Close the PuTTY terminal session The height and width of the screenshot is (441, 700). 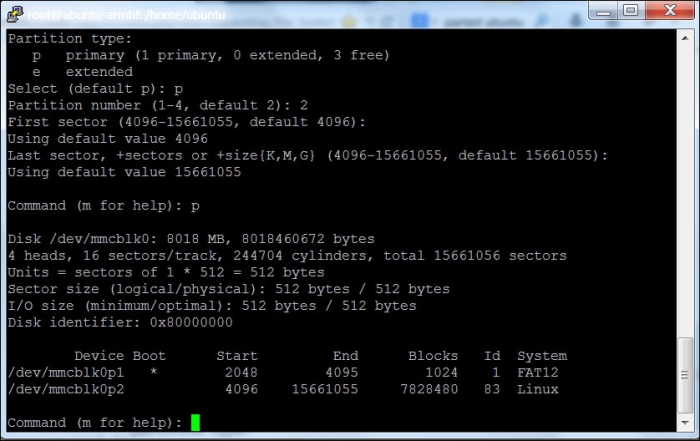pyautogui.click(x=668, y=11)
